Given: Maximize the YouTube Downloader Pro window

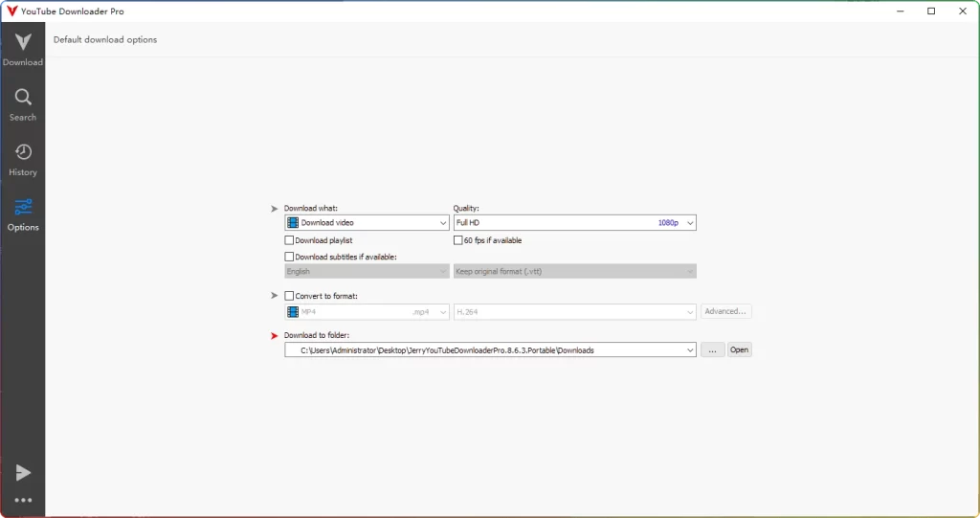Looking at the screenshot, I should click(931, 11).
